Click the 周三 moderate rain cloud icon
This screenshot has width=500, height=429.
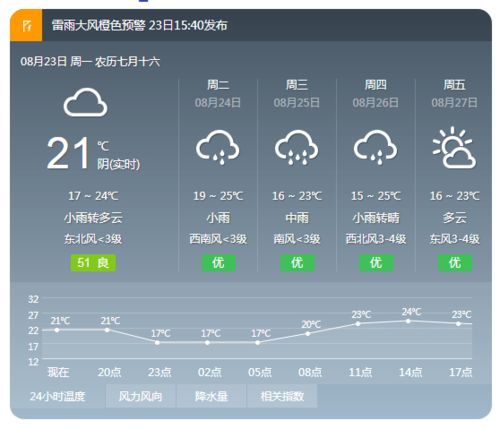click(x=297, y=147)
